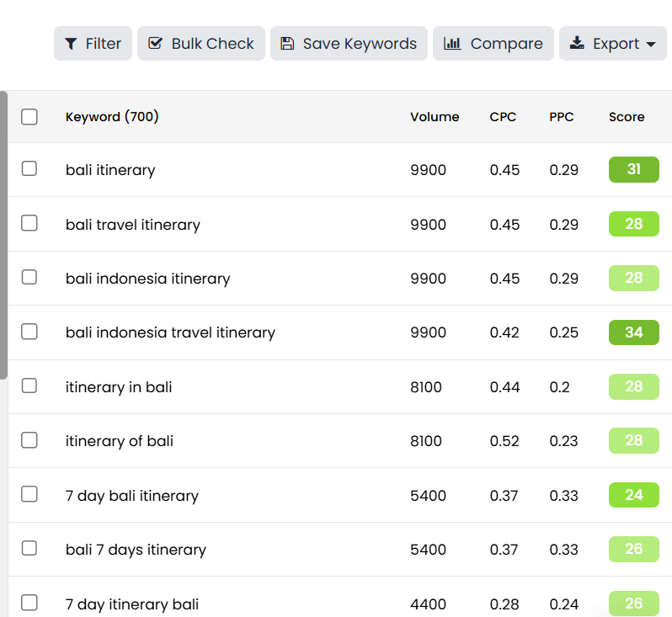Click PPC 0.25 for indonesia travel itinerary
The height and width of the screenshot is (617, 672).
pos(563,332)
